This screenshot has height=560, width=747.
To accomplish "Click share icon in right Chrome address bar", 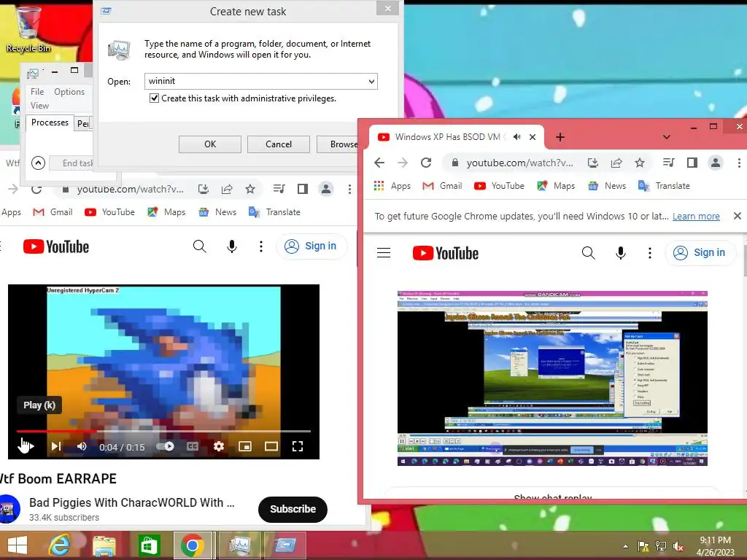I will point(616,163).
